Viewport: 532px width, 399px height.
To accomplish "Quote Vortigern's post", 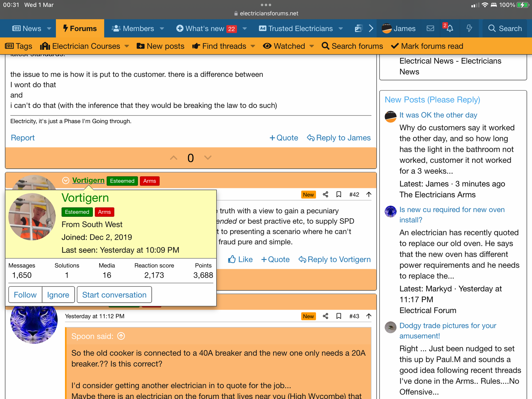I will (275, 259).
